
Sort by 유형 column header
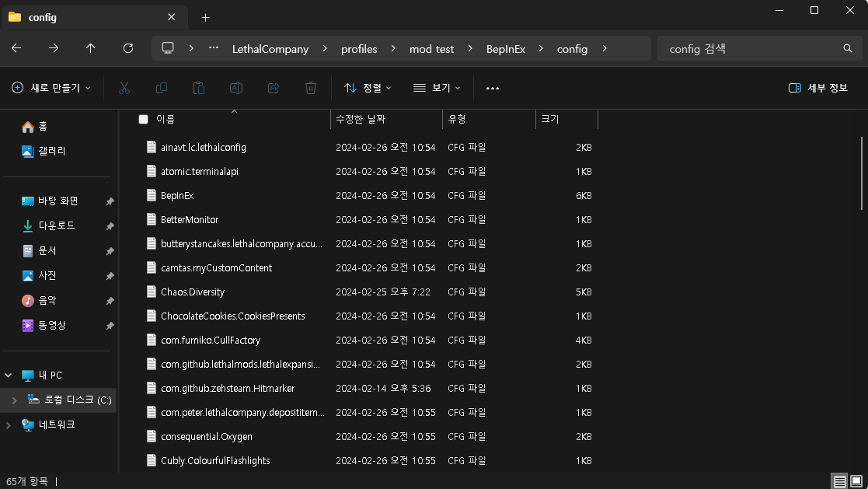457,119
